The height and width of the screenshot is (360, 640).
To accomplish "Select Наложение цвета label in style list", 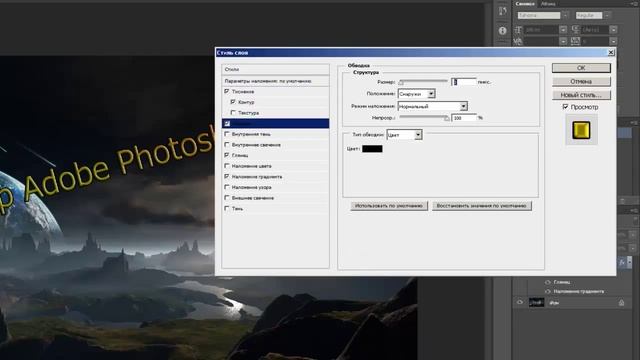I will (x=251, y=166).
